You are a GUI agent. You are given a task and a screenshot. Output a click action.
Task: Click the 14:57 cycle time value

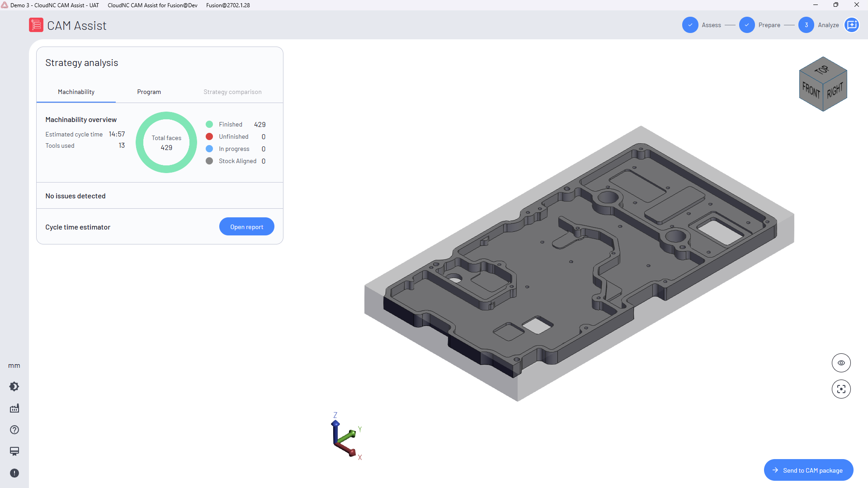click(x=117, y=134)
